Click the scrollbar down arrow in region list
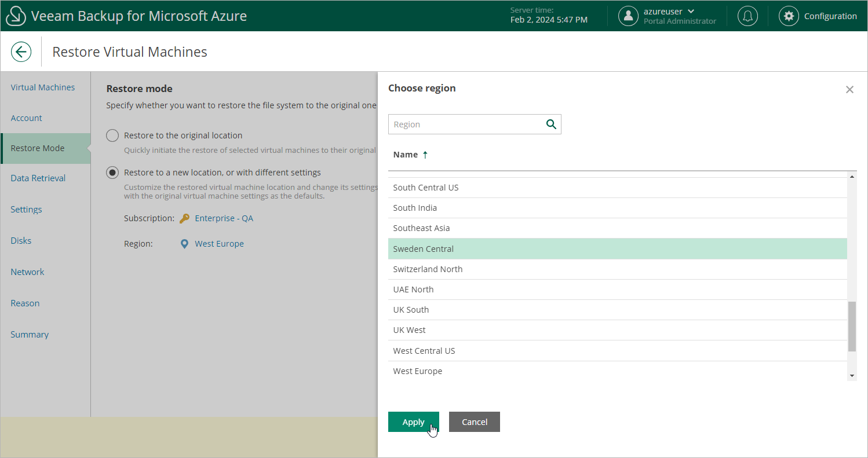Screen dimensions: 868x458 coord(852,376)
